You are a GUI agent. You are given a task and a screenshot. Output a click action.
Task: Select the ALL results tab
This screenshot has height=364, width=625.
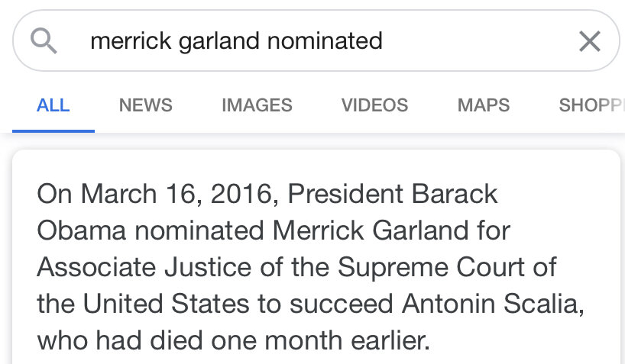[x=53, y=105]
